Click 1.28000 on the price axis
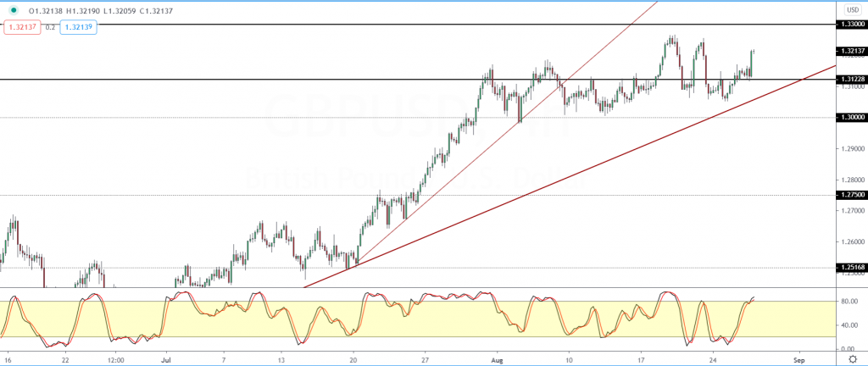Viewport: 868px width, 366px height. (851, 180)
